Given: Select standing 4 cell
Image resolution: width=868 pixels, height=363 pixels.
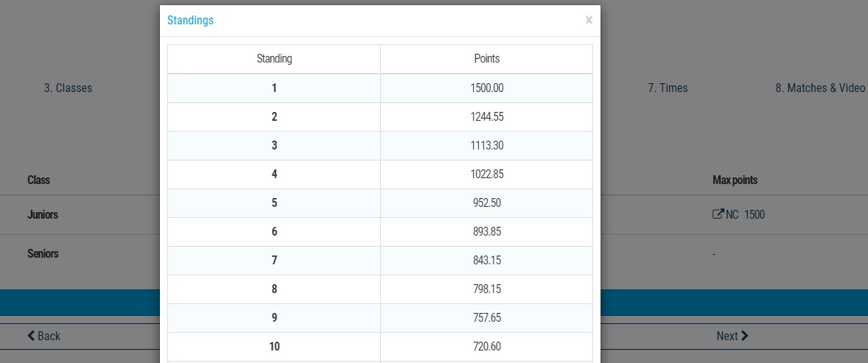Looking at the screenshot, I should (x=274, y=175).
